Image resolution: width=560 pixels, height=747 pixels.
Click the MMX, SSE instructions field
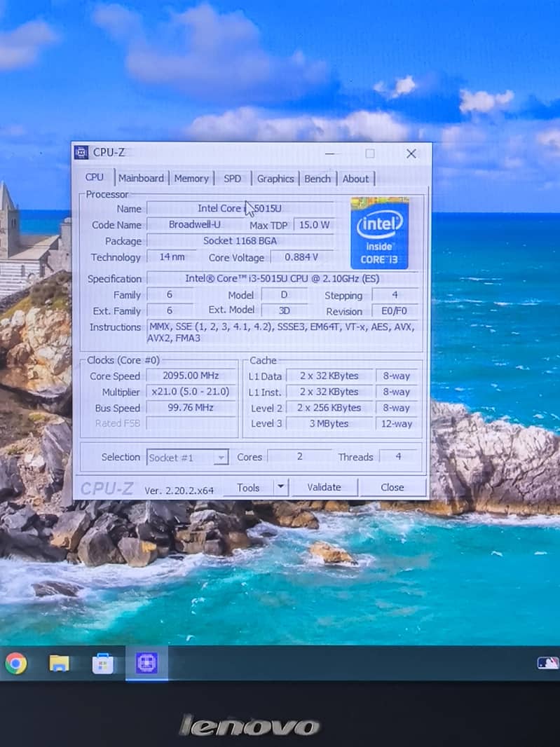click(282, 332)
